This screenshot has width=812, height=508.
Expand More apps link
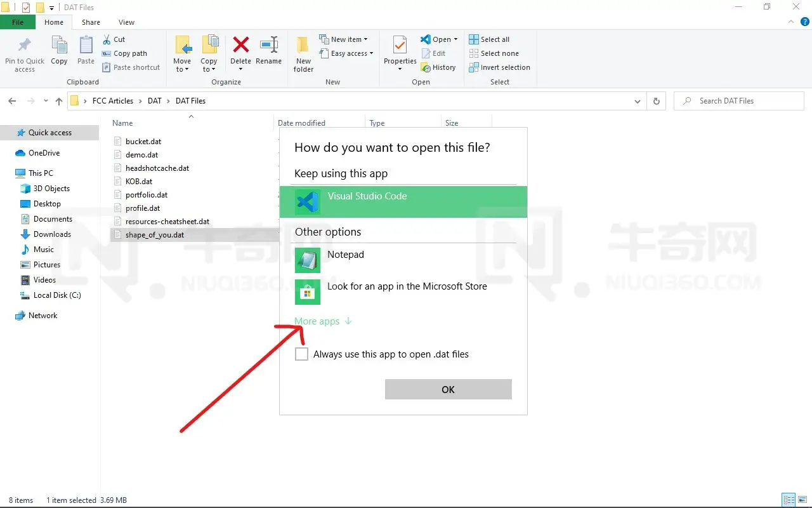[323, 321]
